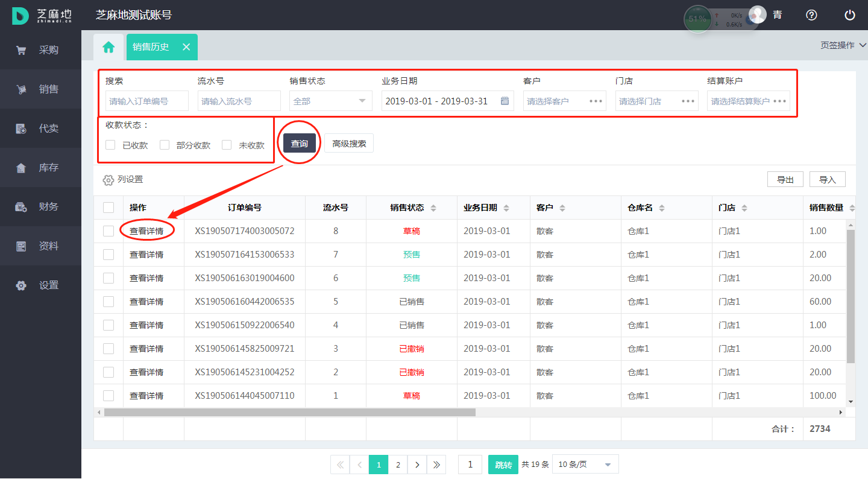Viewport: 868px width, 479px height.
Task: Click the 列设置 gear icon
Action: click(108, 180)
